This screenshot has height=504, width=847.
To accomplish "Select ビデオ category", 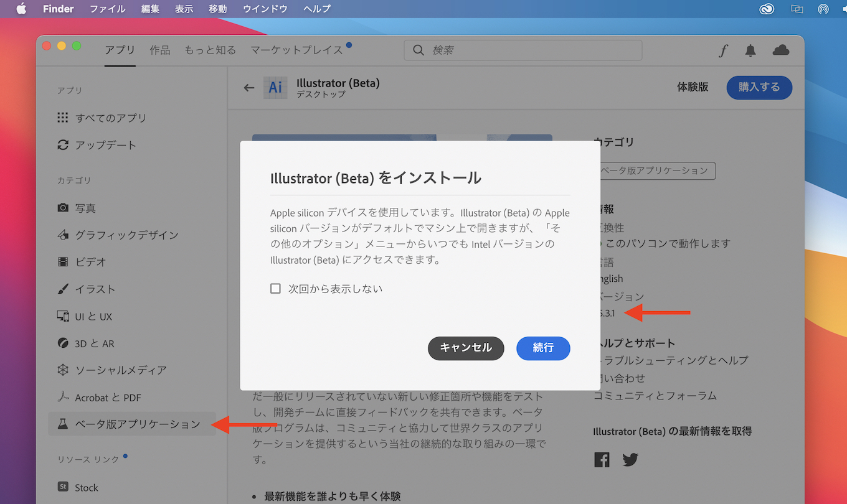I will (x=82, y=262).
